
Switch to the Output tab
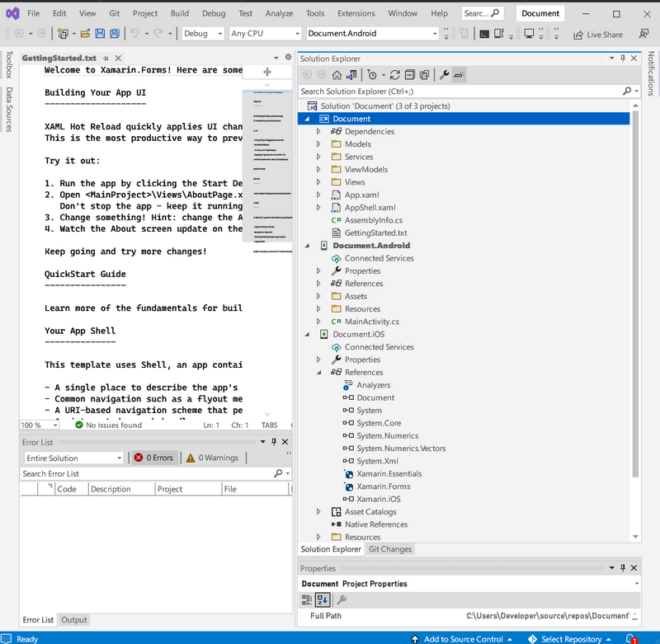(74, 620)
